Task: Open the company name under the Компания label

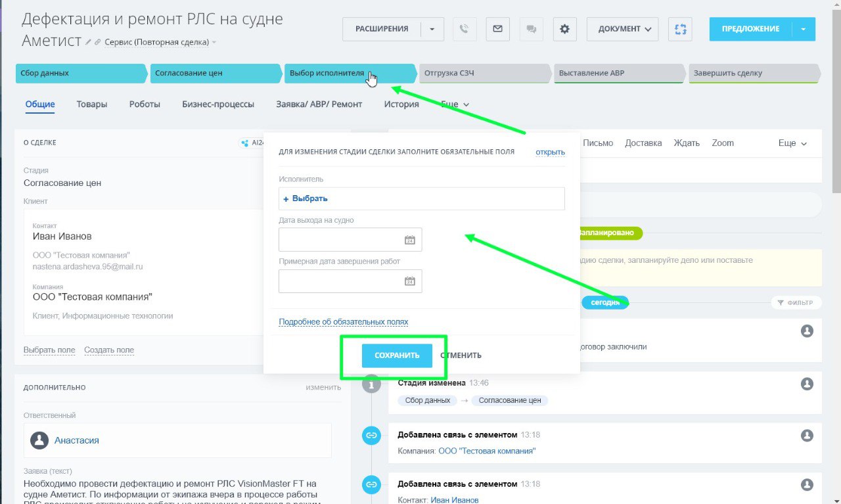Action: coord(93,297)
